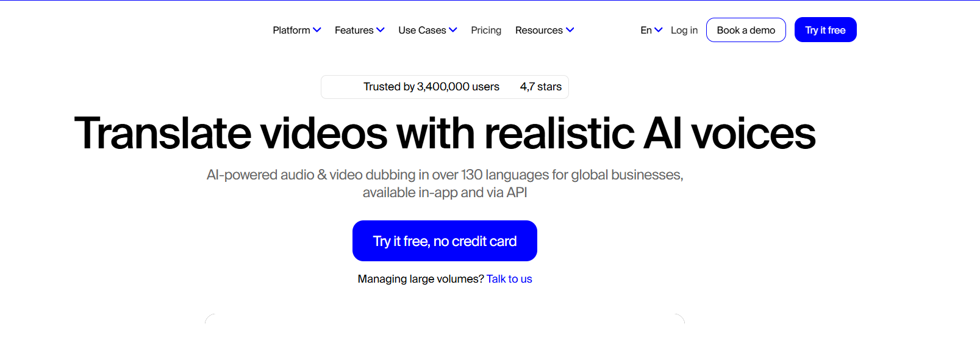Screen dimensions: 980x351
Task: Click the Managing large volumes? text
Action: tap(421, 279)
